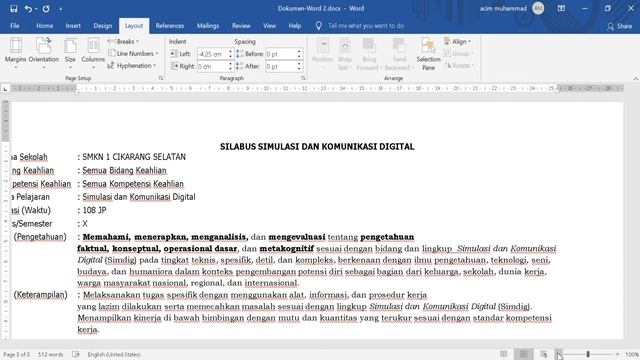Zoom in with the plus button
640x360 pixels.
(x=618, y=354)
